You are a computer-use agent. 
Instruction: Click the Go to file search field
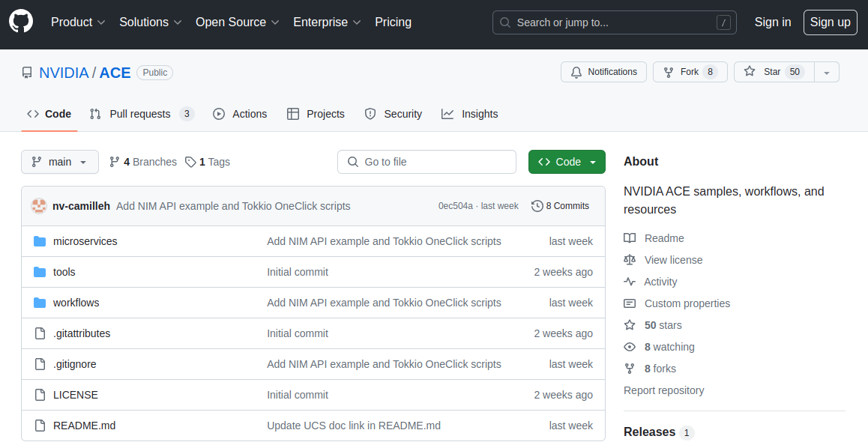[x=427, y=162]
